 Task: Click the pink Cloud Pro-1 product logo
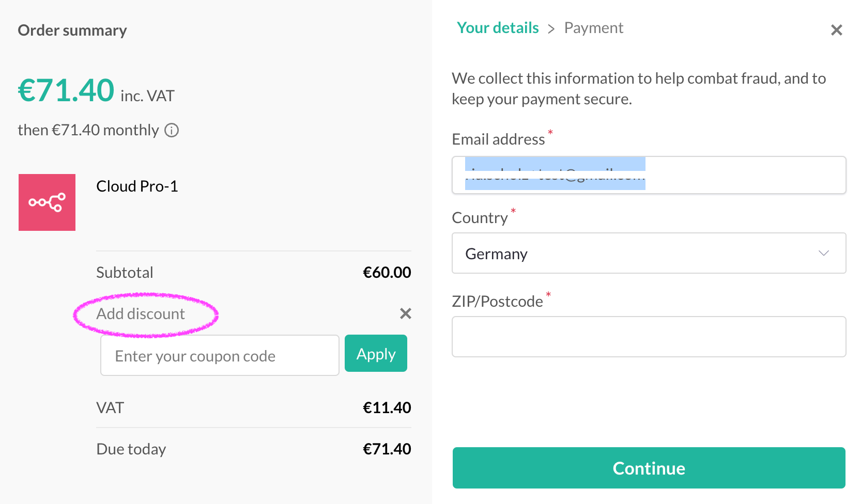coord(47,202)
